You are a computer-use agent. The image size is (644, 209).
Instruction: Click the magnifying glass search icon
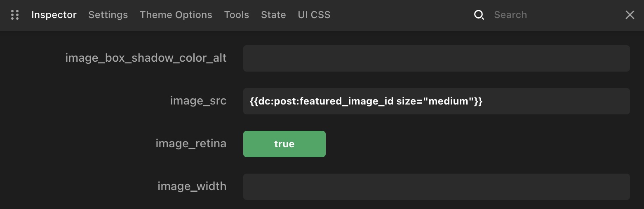pos(479,15)
